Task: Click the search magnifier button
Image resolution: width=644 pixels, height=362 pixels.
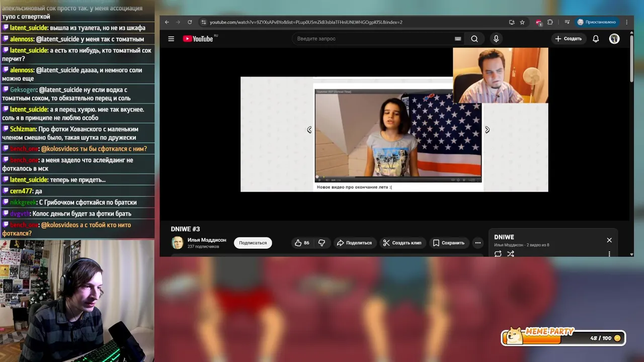Action: [474, 39]
